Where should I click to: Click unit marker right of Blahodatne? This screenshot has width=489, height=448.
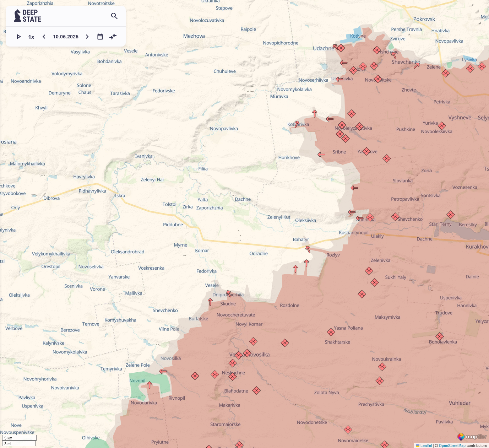click(256, 390)
